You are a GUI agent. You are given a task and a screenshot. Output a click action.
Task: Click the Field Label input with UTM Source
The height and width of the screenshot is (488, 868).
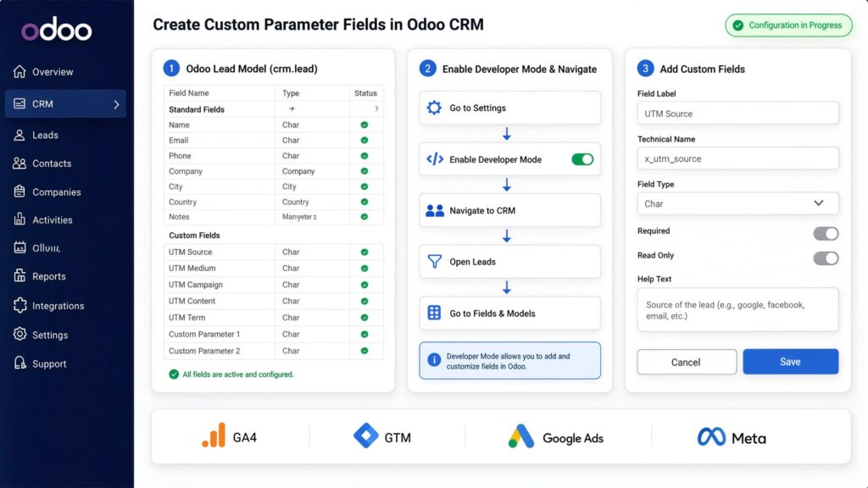click(737, 114)
